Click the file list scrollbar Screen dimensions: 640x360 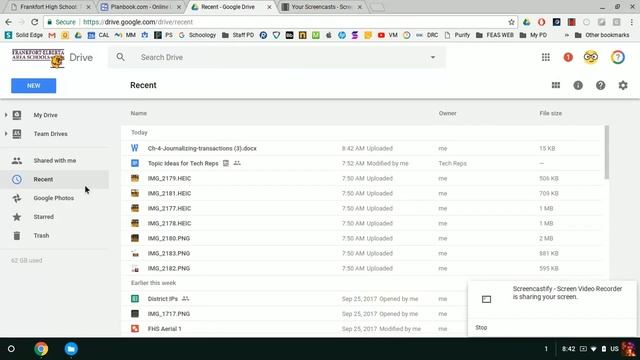[x=607, y=152]
